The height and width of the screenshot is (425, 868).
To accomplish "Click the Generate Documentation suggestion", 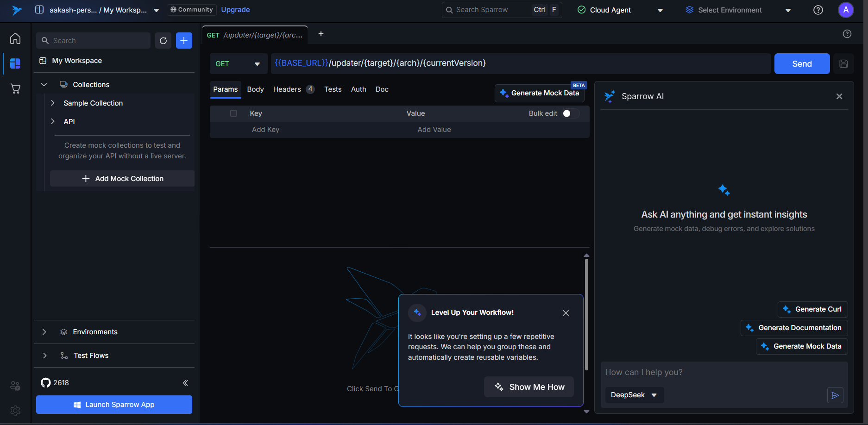I will pos(794,328).
